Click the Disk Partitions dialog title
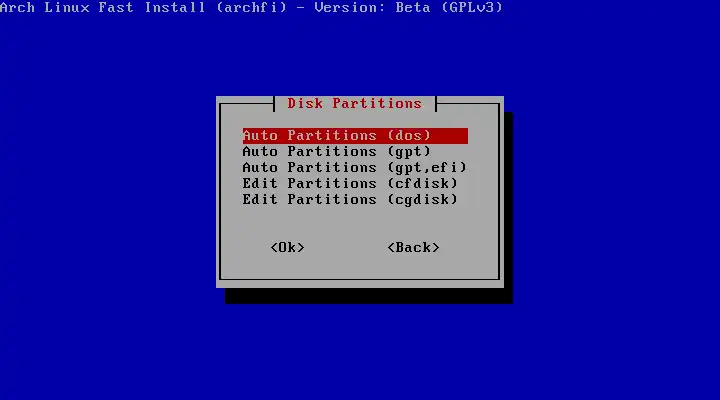Image resolution: width=720 pixels, height=400 pixels. pyautogui.click(x=354, y=103)
